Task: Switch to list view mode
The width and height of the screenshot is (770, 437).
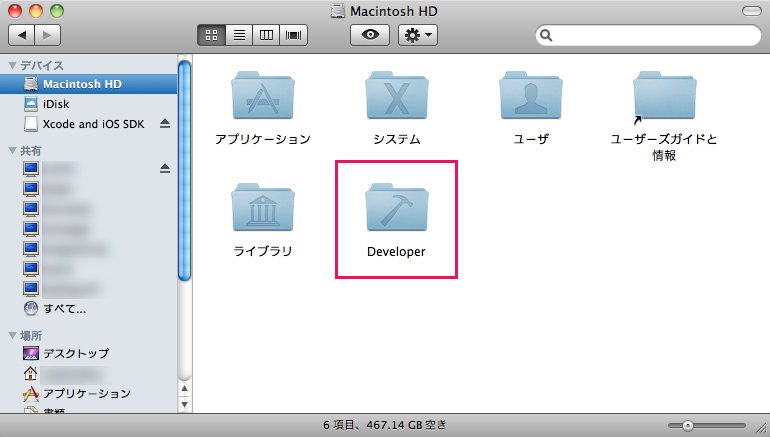Action: (x=239, y=35)
